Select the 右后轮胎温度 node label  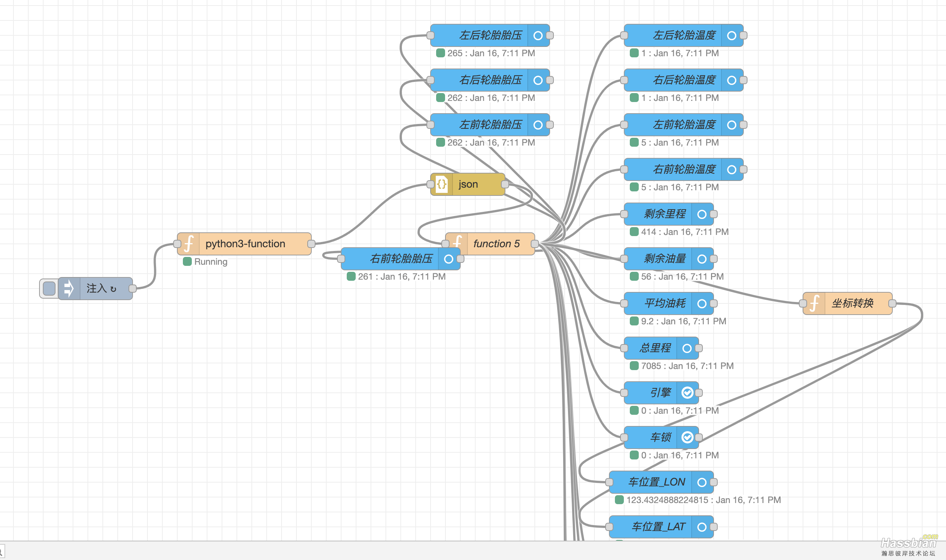[684, 80]
